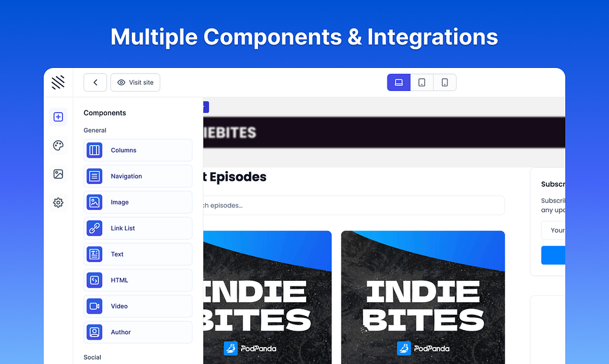Open the palette icon in the left sidebar
Screen dimensions: 609x364
click(x=58, y=146)
